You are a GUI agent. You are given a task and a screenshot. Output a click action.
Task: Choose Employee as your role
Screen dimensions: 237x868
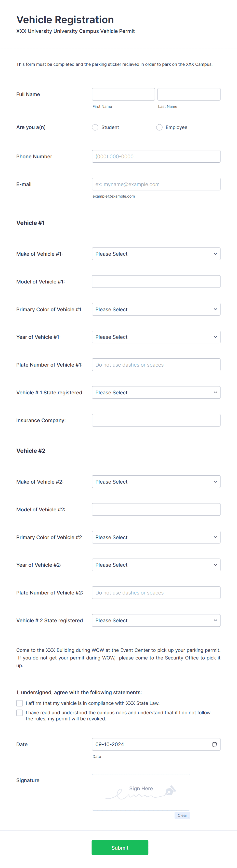pyautogui.click(x=159, y=127)
